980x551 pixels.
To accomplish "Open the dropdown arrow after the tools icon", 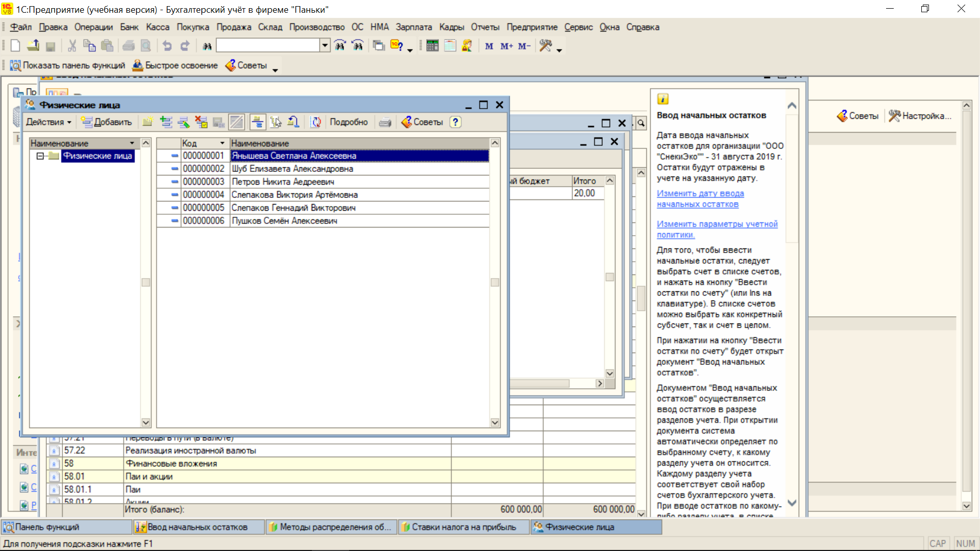I will coord(559,50).
